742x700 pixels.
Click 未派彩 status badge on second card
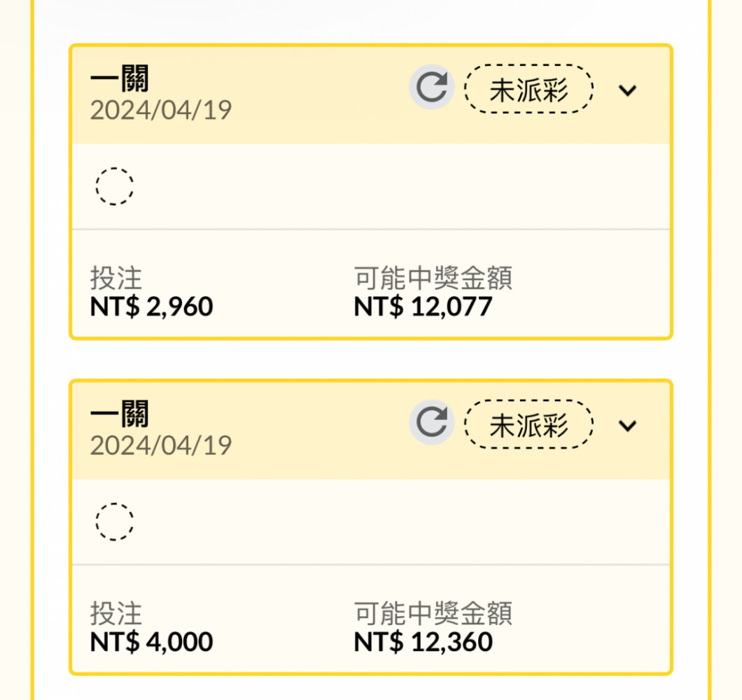(x=528, y=424)
